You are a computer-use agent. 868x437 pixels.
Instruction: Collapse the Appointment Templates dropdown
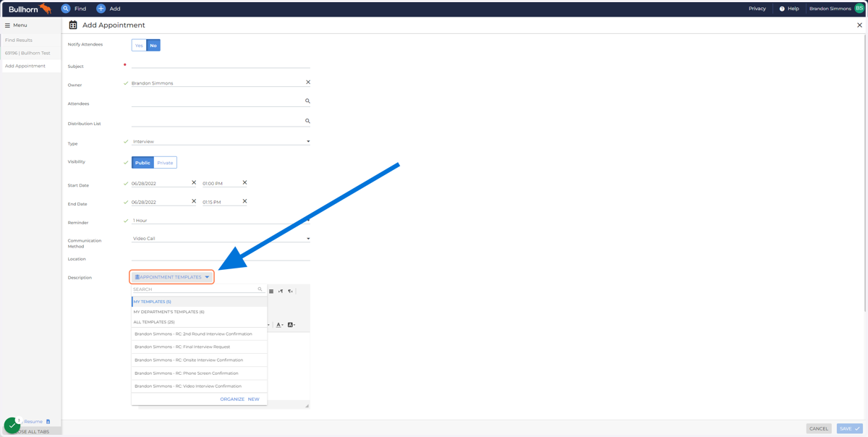pos(172,277)
